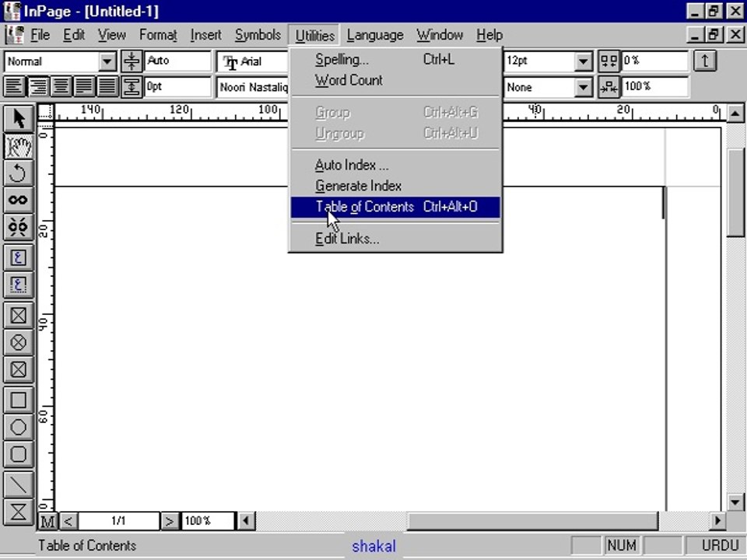Select the crossed circle picture box tool

pos(18,342)
